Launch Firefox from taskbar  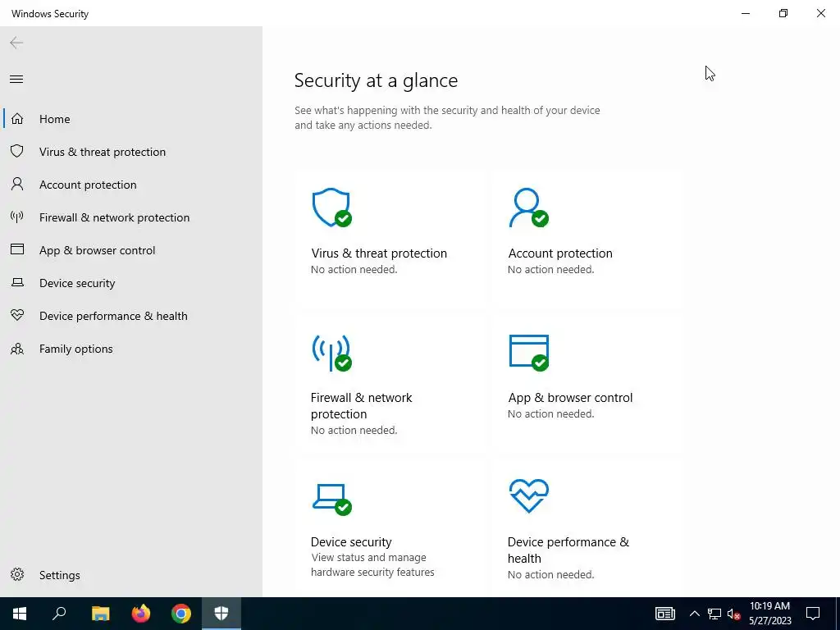click(x=141, y=614)
